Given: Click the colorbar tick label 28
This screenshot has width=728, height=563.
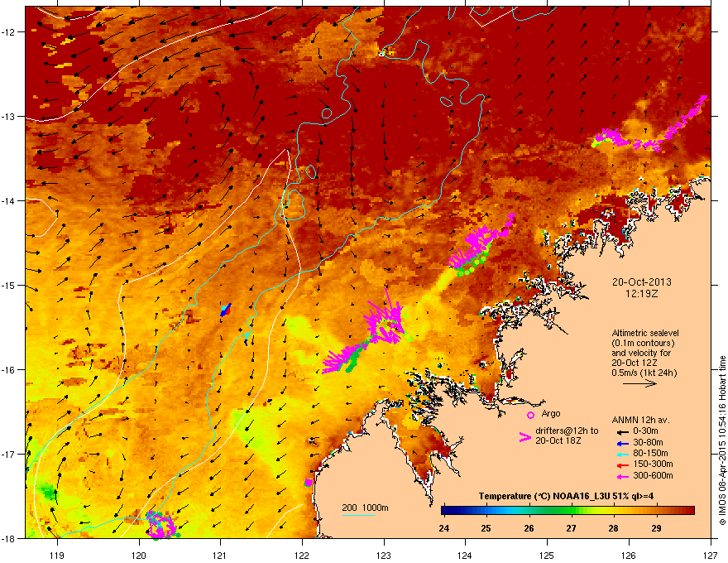Looking at the screenshot, I should 613,528.
